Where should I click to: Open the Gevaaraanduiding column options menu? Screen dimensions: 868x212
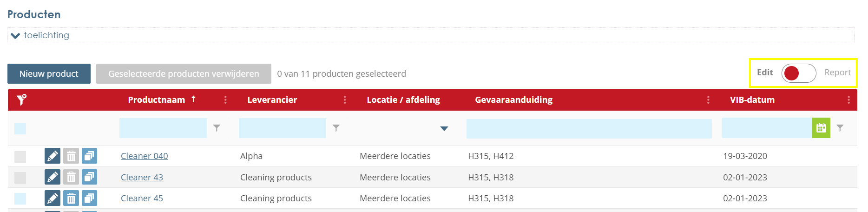pos(708,99)
